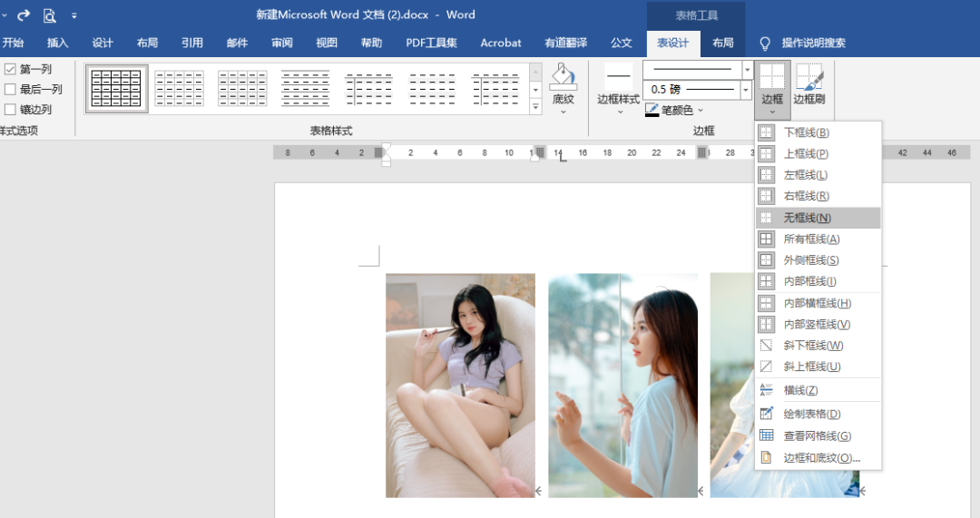The height and width of the screenshot is (518, 980).
Task: Choose 上框线(P) top border
Action: (x=818, y=153)
